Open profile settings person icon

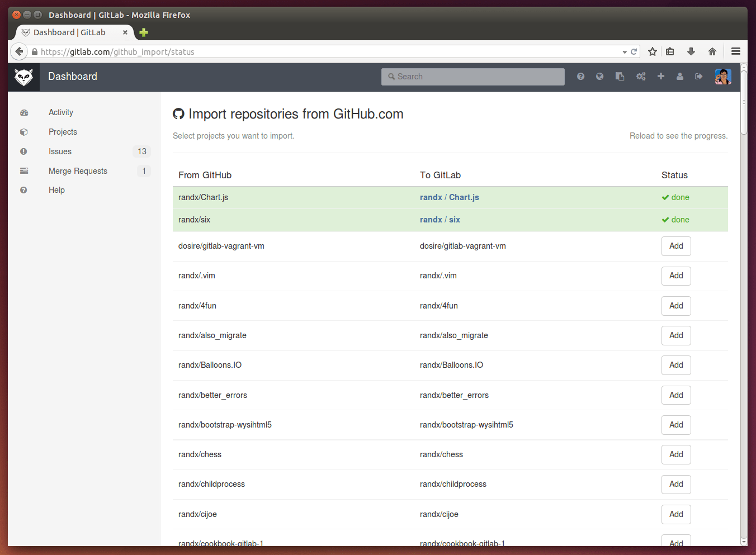coord(680,77)
